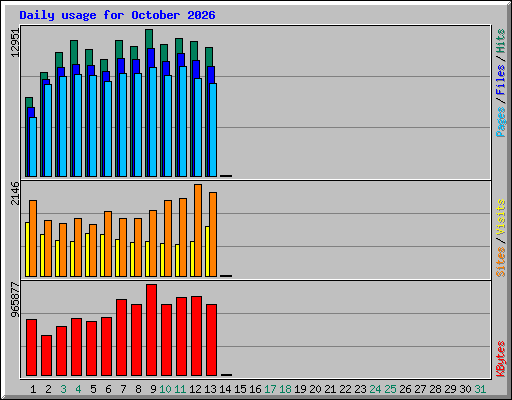Click the 965877 axis maximum label
Screen dimensions: 512x400
click(x=15, y=300)
